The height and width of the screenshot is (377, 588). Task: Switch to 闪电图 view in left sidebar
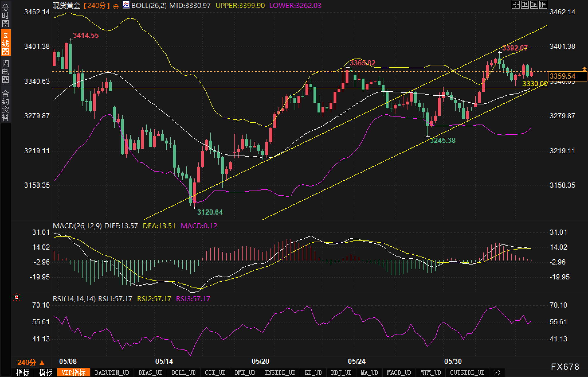(x=5, y=71)
